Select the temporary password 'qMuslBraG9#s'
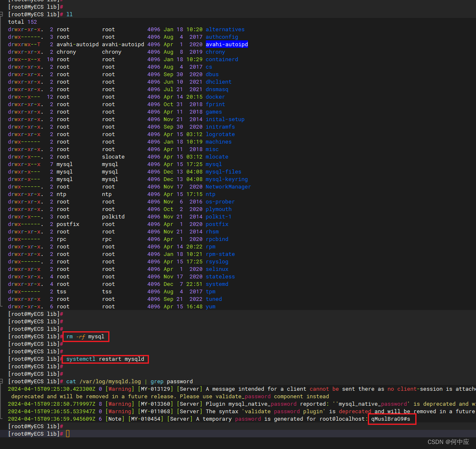This screenshot has width=476, height=449. click(391, 419)
